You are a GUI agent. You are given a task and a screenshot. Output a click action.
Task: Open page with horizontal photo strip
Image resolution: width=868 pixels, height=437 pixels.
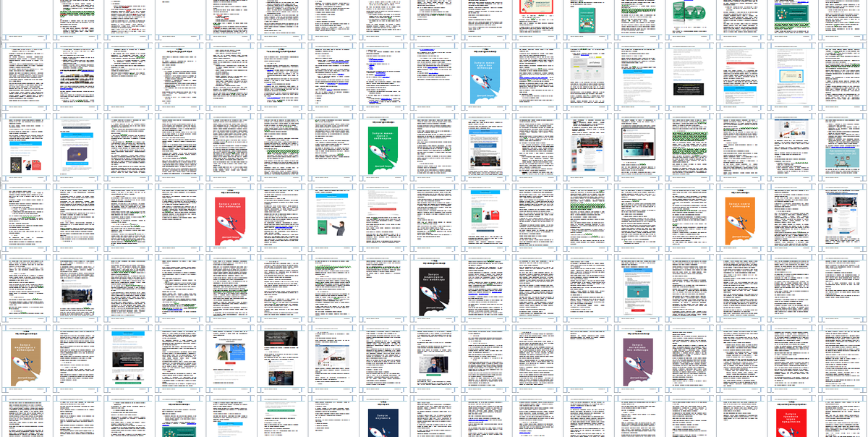pos(78,76)
